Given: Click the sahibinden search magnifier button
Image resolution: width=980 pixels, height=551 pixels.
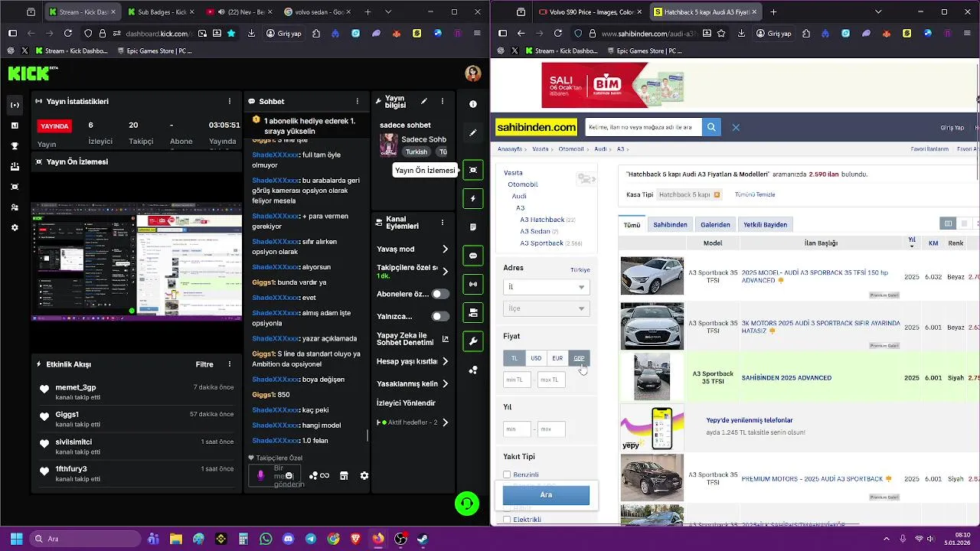Looking at the screenshot, I should coord(711,127).
